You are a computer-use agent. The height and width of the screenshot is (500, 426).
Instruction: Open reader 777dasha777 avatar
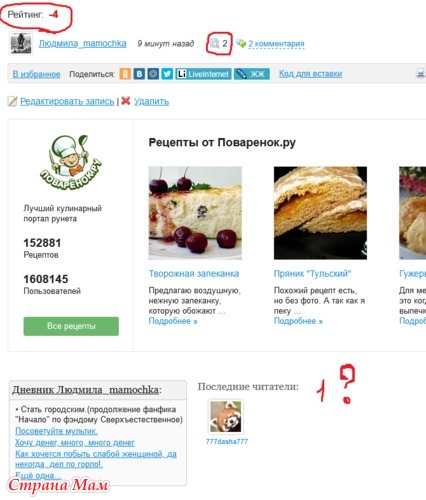click(x=226, y=417)
